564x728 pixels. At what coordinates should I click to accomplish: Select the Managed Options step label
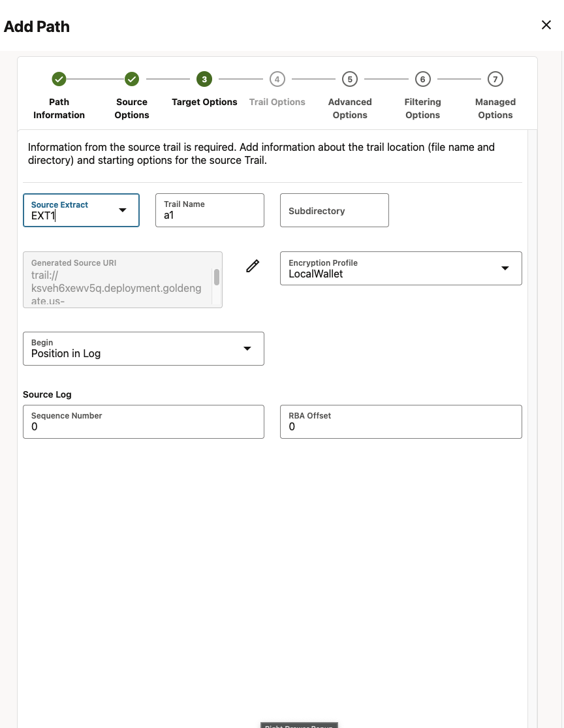(x=495, y=108)
